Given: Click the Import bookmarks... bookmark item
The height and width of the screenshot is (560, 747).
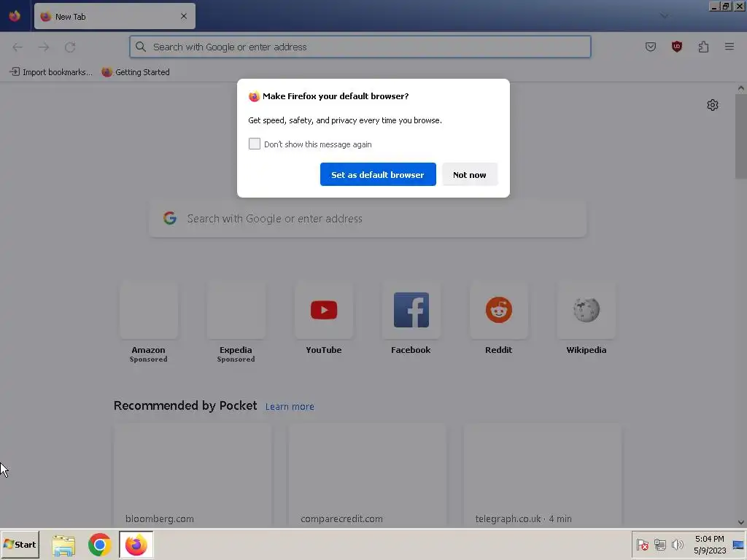Looking at the screenshot, I should 51,72.
